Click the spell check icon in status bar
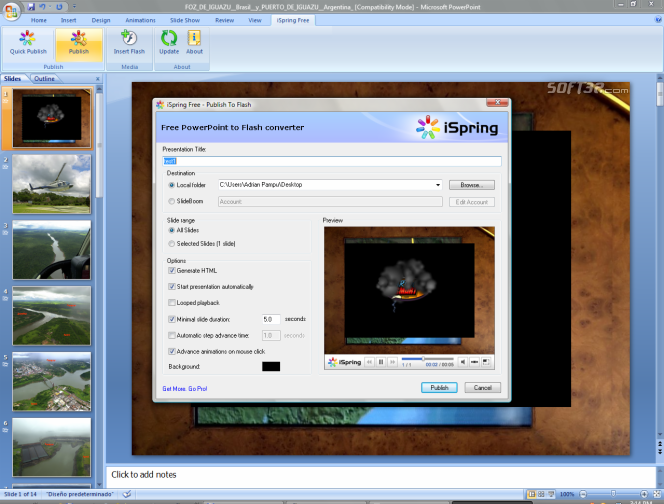The height and width of the screenshot is (504, 664). pos(127,494)
